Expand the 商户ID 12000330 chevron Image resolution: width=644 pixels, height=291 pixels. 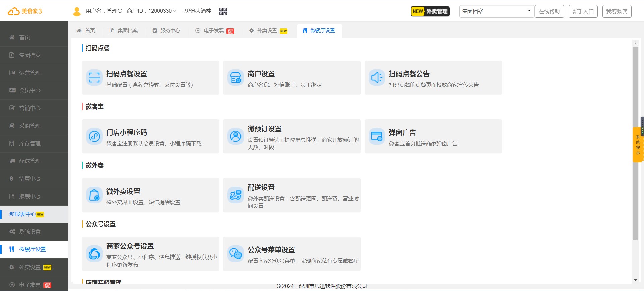pyautogui.click(x=175, y=11)
